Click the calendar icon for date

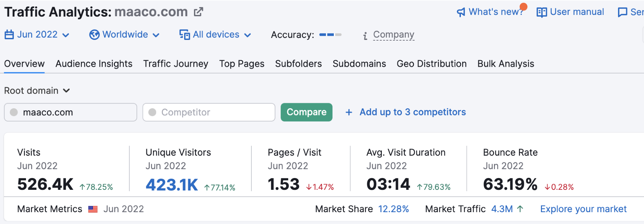click(9, 35)
